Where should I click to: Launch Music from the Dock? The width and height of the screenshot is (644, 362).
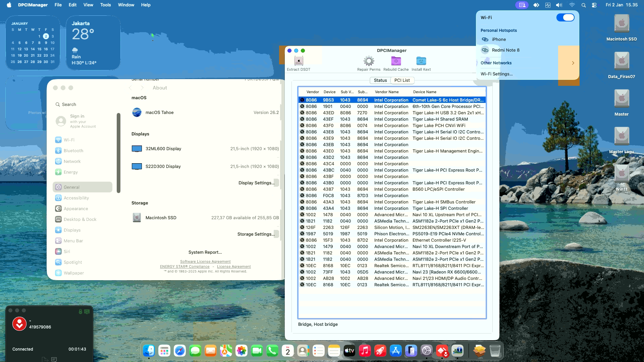[x=365, y=351]
